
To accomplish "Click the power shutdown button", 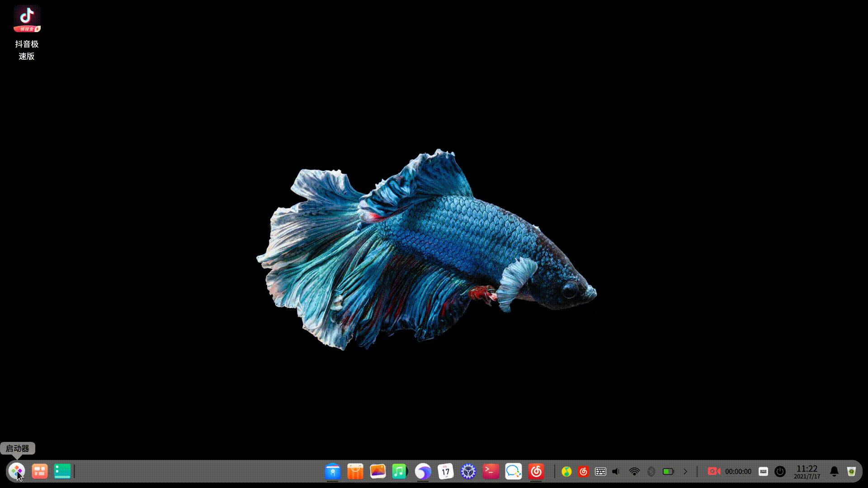I will (780, 471).
